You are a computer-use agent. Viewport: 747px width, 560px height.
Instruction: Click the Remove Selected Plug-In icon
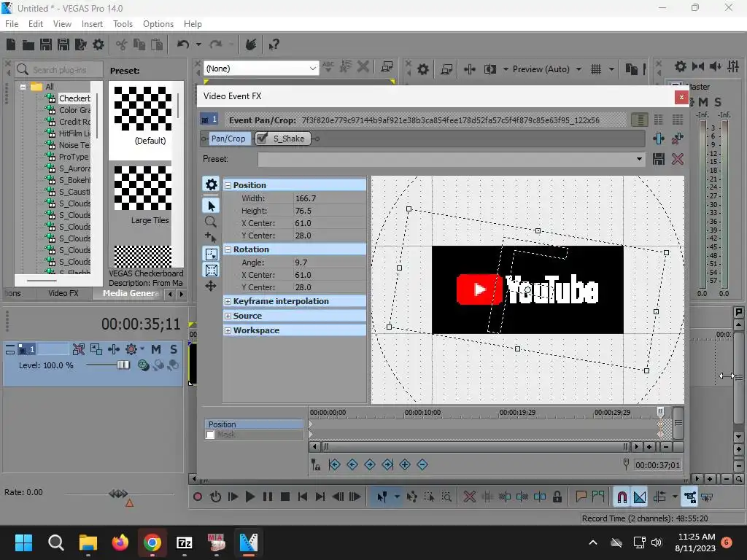click(x=677, y=139)
